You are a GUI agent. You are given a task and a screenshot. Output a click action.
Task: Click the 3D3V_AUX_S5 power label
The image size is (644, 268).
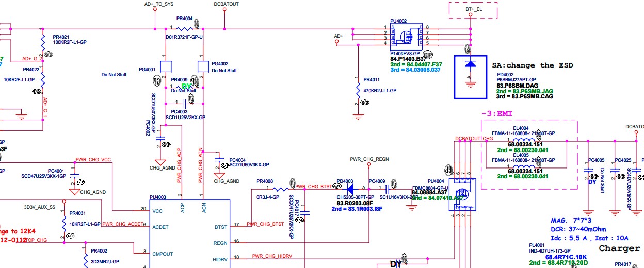coord(40,207)
